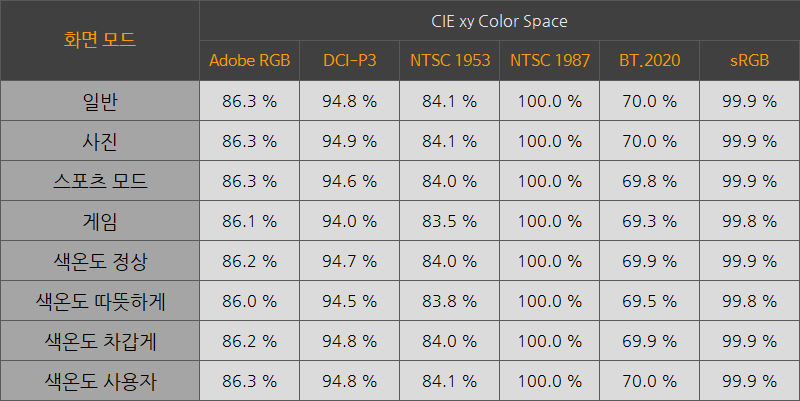Click the CIE xy Color Space title
Viewport: 800px width, 401px height.
499,21
